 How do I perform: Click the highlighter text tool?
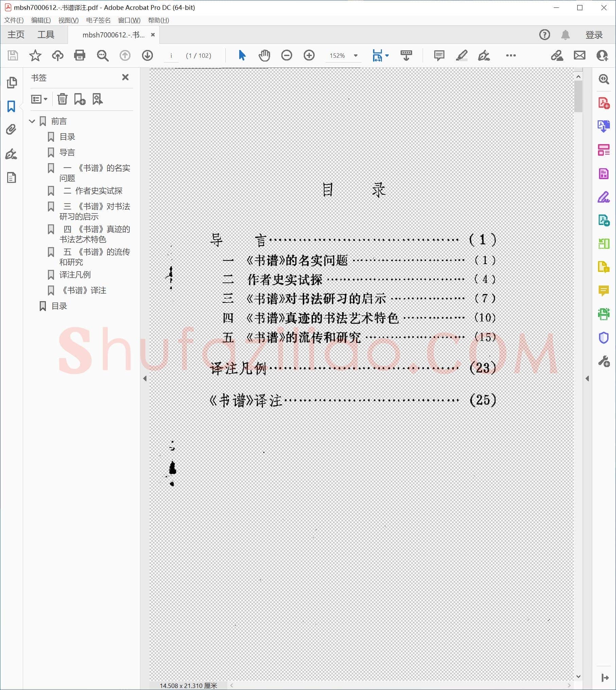point(461,55)
